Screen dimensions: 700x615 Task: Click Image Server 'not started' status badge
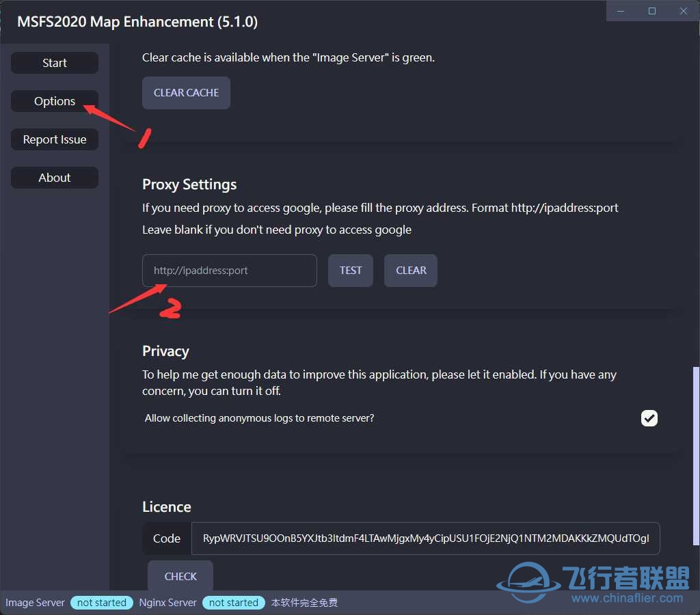102,603
